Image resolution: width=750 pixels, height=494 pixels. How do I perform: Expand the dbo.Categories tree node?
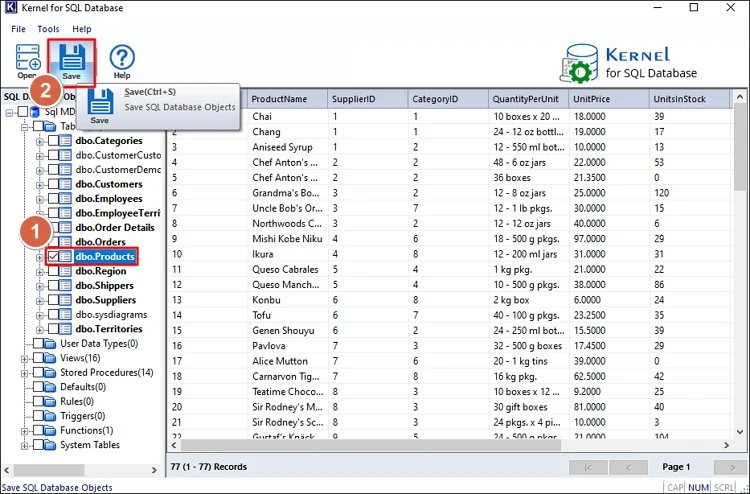tap(40, 142)
